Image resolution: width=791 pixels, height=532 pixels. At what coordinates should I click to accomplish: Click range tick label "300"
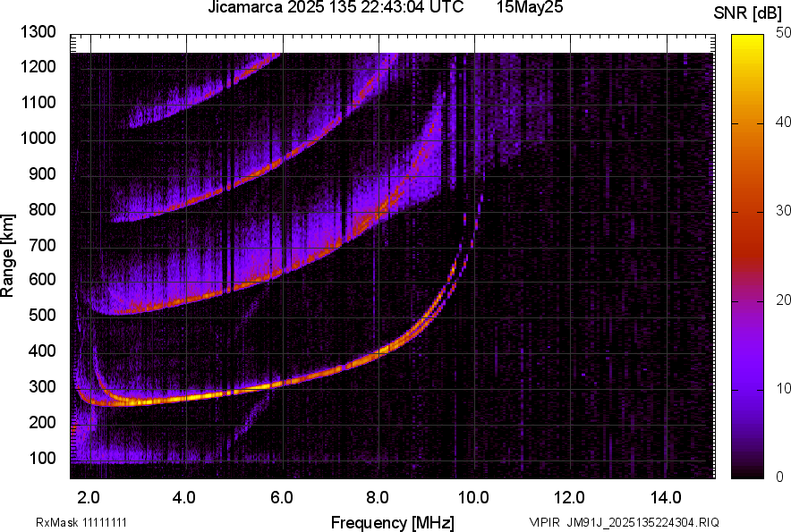[x=42, y=387]
